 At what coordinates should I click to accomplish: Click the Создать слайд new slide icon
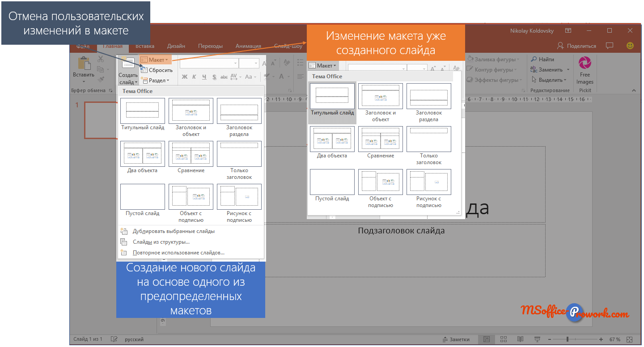tap(128, 63)
